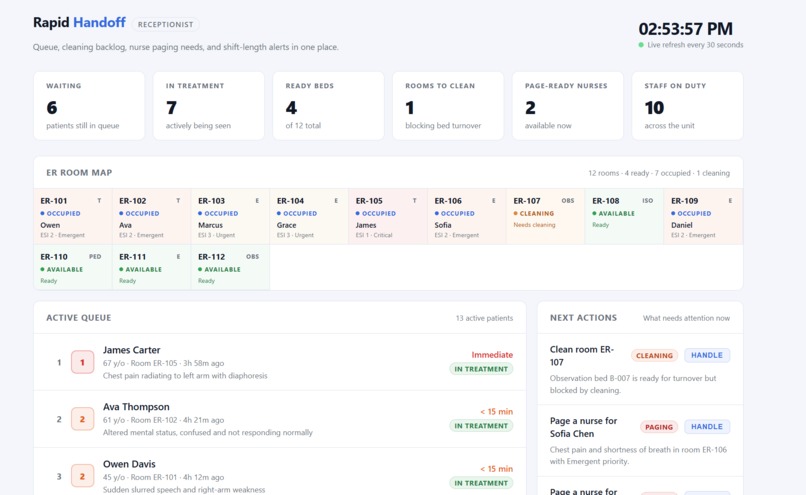Select the PAGING tag for Sofia Chen

(x=659, y=427)
